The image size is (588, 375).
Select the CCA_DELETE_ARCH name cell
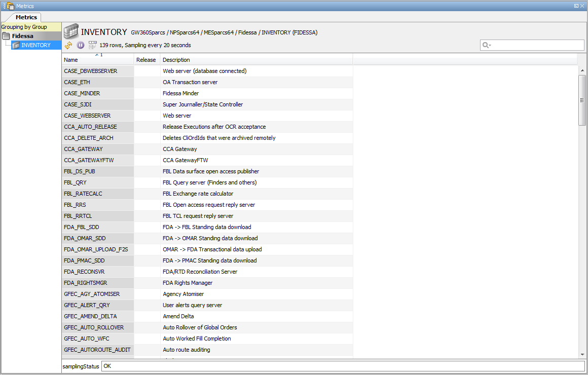click(x=97, y=138)
